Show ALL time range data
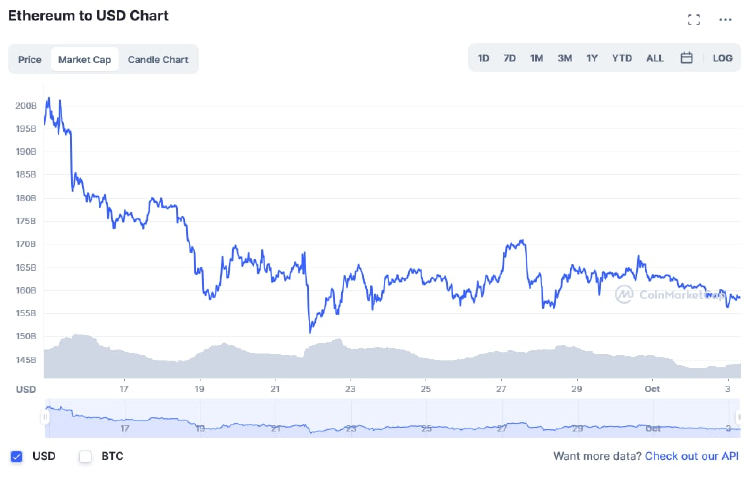 655,58
